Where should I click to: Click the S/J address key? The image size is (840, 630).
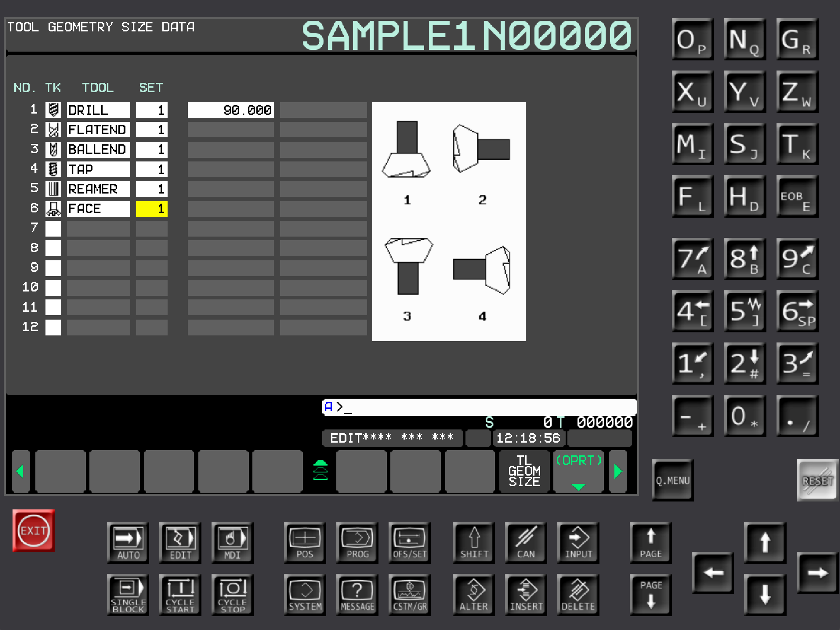tap(745, 144)
